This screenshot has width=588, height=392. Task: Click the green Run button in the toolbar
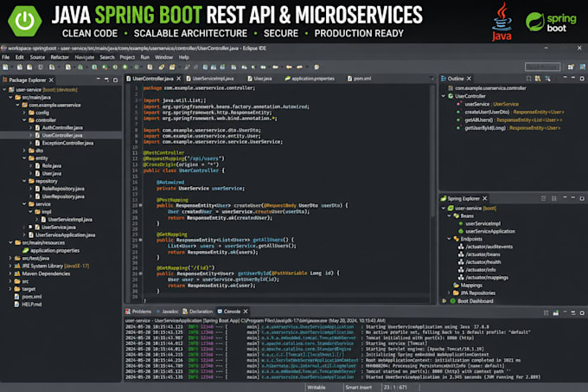point(125,67)
